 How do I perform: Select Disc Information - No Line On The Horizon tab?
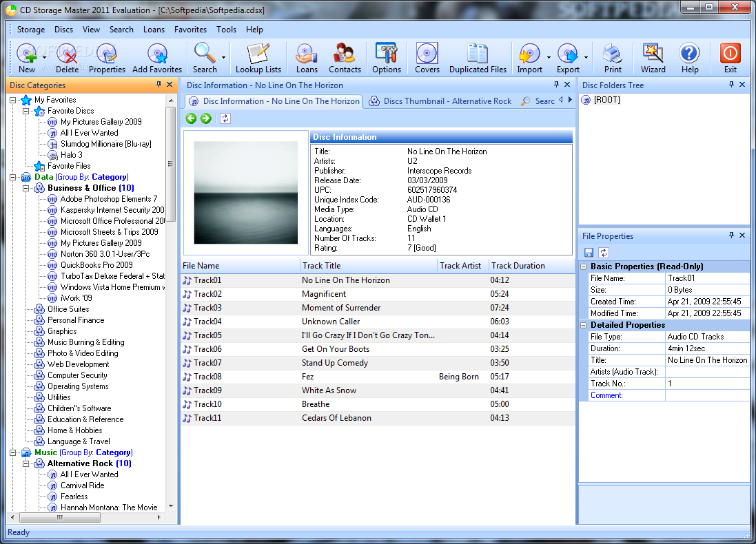(x=274, y=101)
